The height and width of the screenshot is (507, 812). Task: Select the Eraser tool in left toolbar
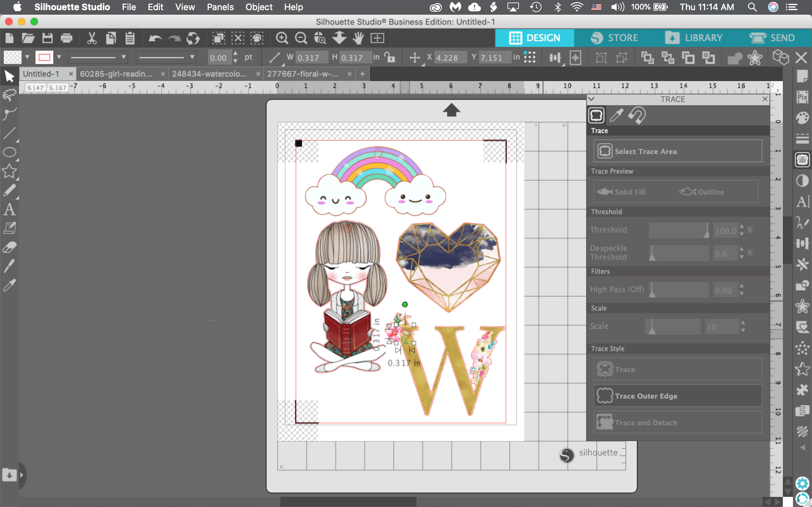(x=10, y=248)
